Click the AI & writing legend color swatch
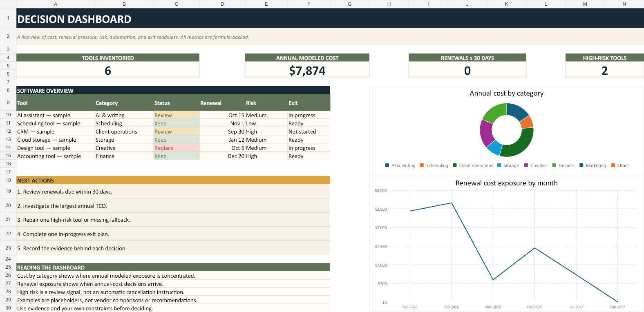This screenshot has height=312, width=644. [x=387, y=165]
